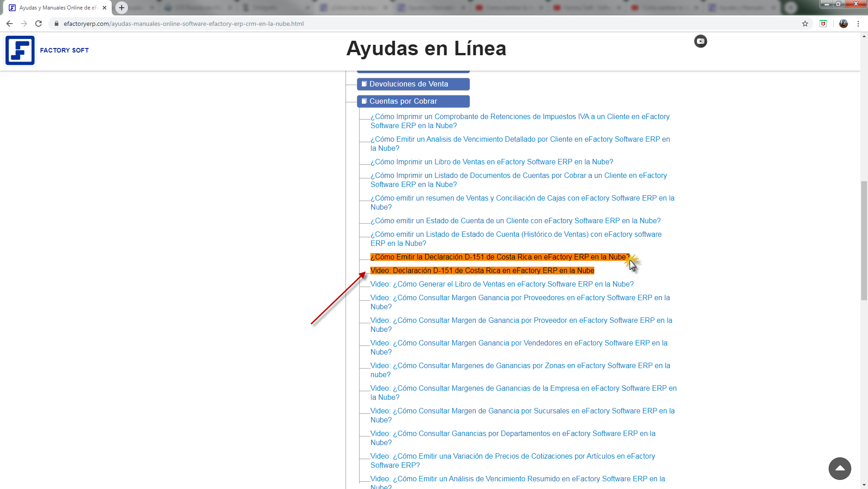Click the FACTORY SOFT brand text
The height and width of the screenshot is (489, 868).
[64, 50]
